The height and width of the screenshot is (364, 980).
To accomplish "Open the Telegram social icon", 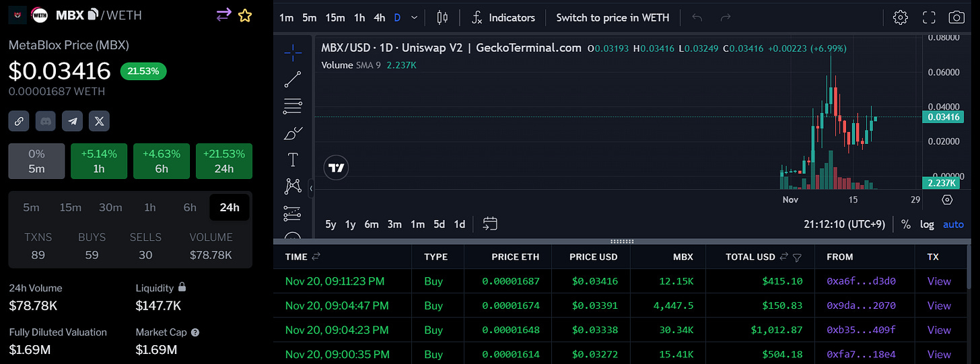I will point(73,121).
